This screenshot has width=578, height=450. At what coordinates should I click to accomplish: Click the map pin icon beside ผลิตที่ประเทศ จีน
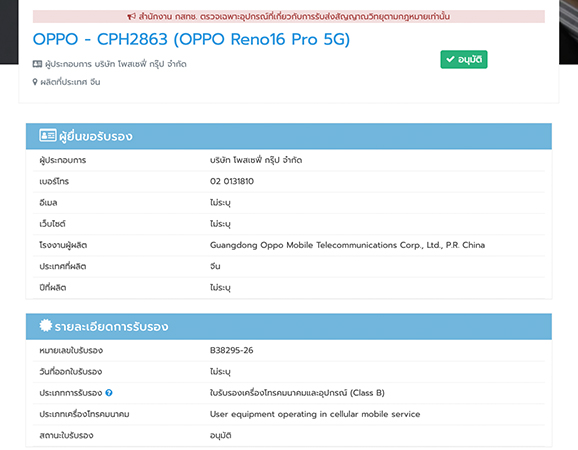pos(35,82)
